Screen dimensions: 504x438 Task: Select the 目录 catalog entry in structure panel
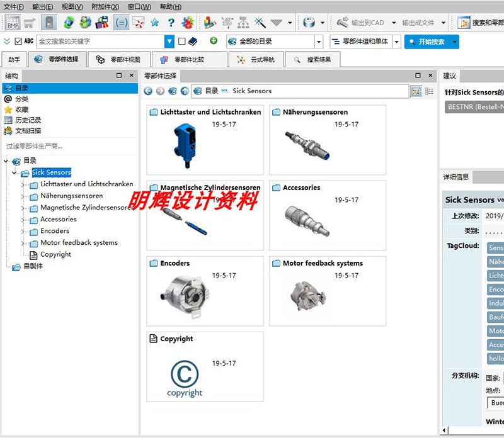(x=70, y=88)
